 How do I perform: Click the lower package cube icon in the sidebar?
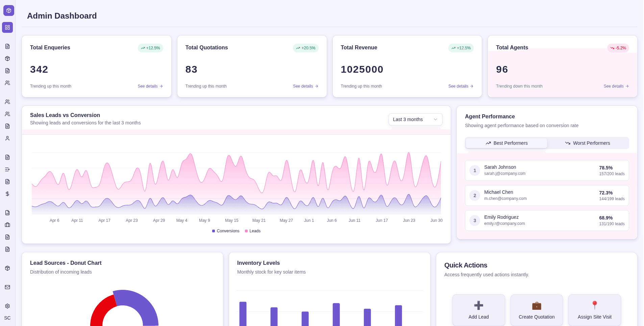pos(7,268)
